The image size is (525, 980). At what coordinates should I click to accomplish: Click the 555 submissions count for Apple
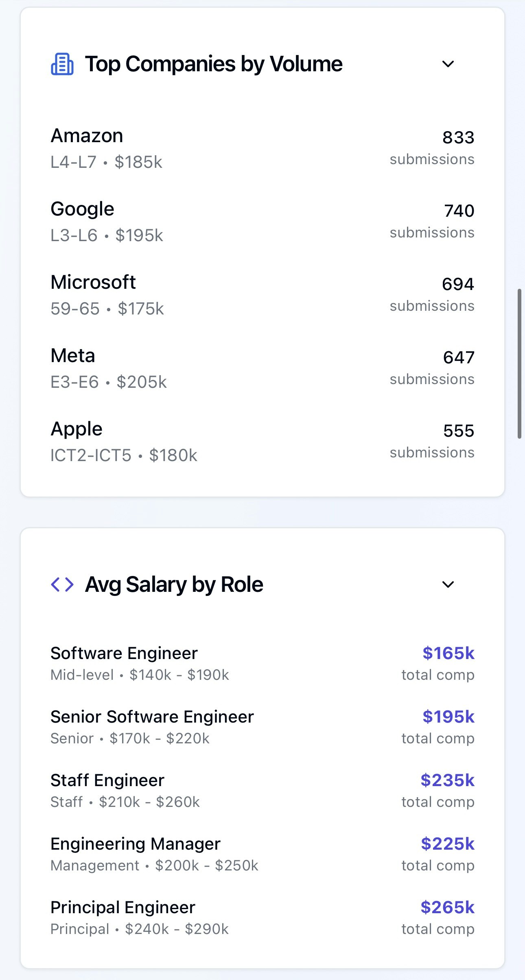pyautogui.click(x=432, y=441)
